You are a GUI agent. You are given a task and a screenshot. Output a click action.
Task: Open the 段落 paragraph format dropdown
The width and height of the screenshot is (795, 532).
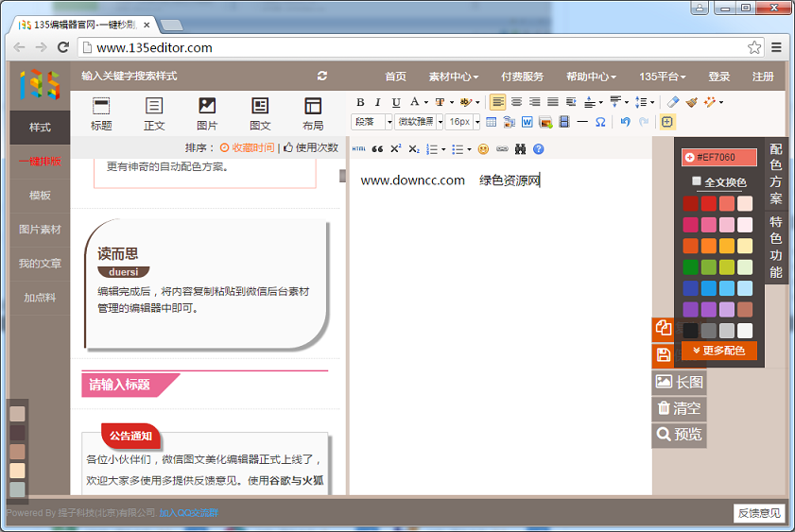[372, 122]
